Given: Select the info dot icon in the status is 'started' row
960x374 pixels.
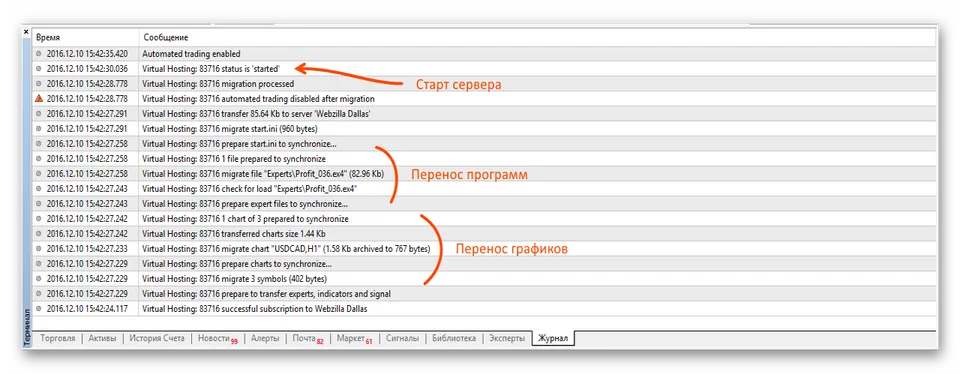Looking at the screenshot, I should tap(39, 69).
